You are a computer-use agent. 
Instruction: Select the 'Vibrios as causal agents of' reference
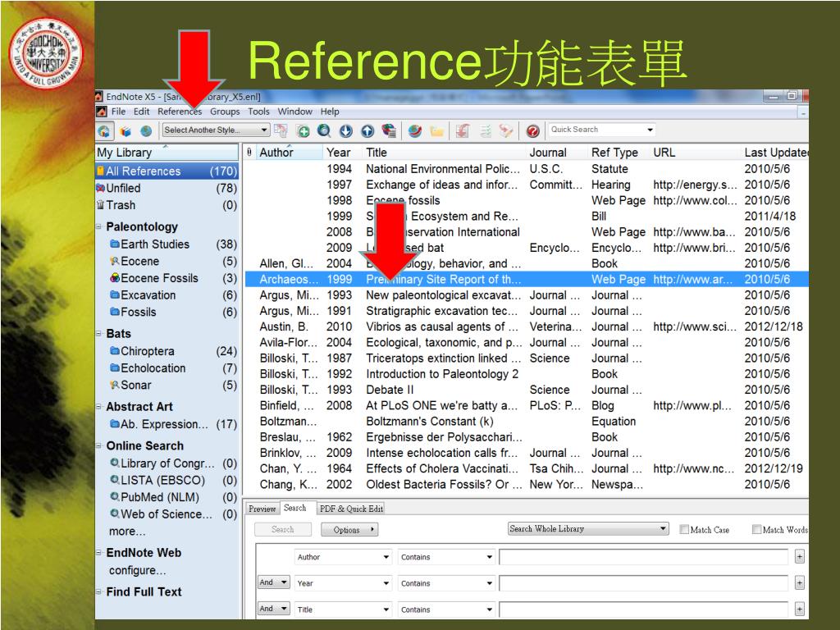click(527, 326)
